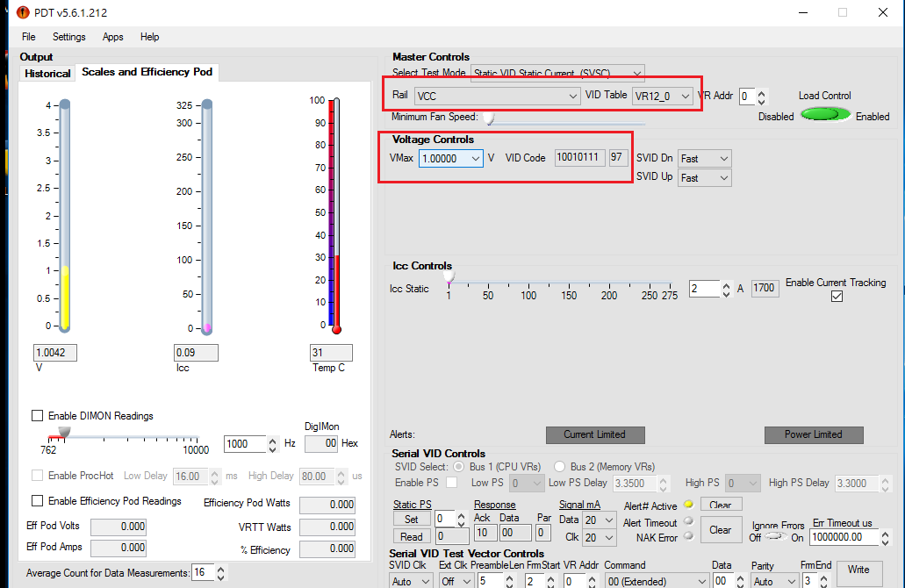Increase the Average Count value

coord(220,569)
